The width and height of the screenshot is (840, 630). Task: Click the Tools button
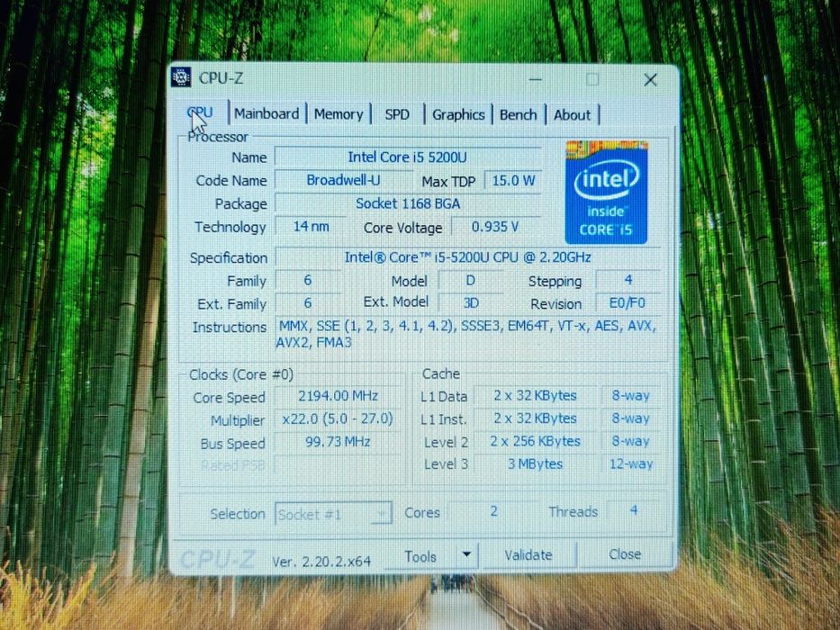[420, 556]
